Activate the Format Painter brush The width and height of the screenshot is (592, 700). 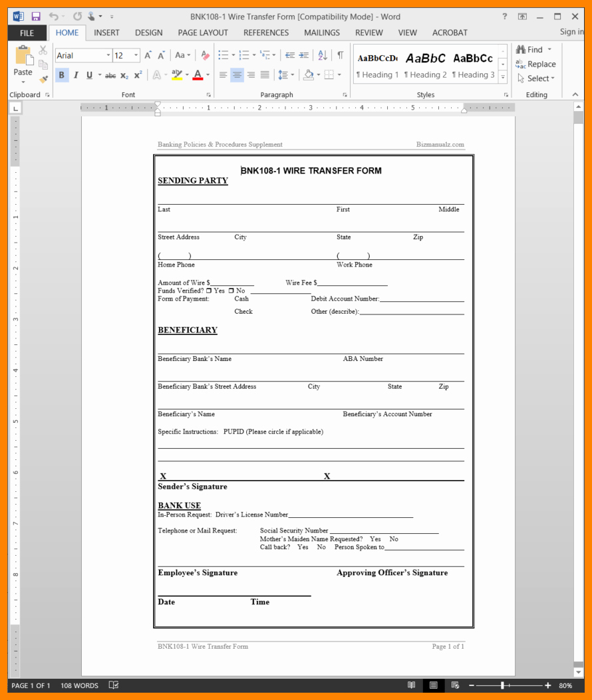pos(43,80)
